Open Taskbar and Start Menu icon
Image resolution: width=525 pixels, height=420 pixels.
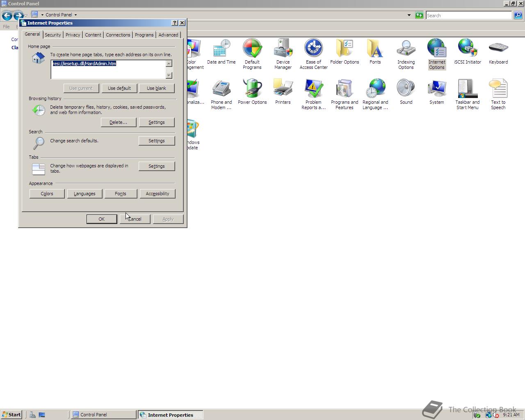[x=468, y=94]
